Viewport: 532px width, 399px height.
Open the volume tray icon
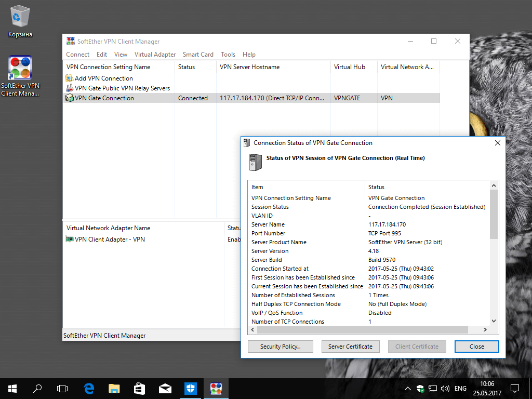(445, 389)
